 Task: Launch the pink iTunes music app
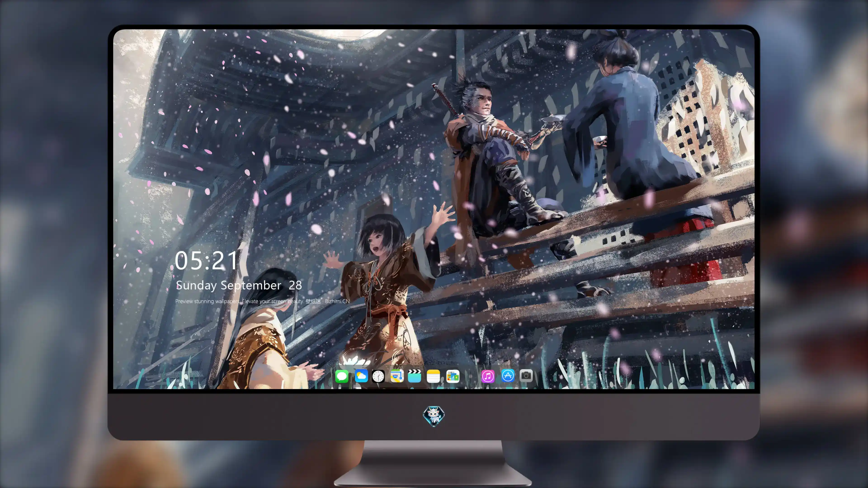click(488, 376)
